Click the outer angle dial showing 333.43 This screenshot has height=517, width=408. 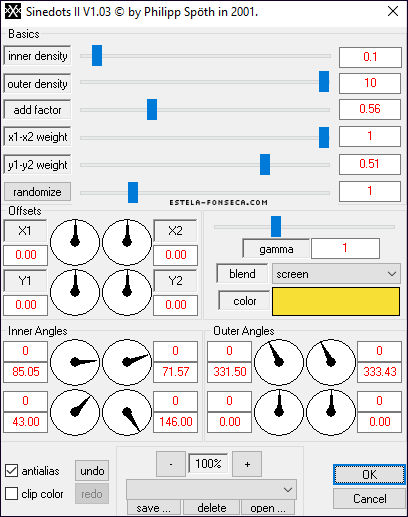tap(331, 363)
